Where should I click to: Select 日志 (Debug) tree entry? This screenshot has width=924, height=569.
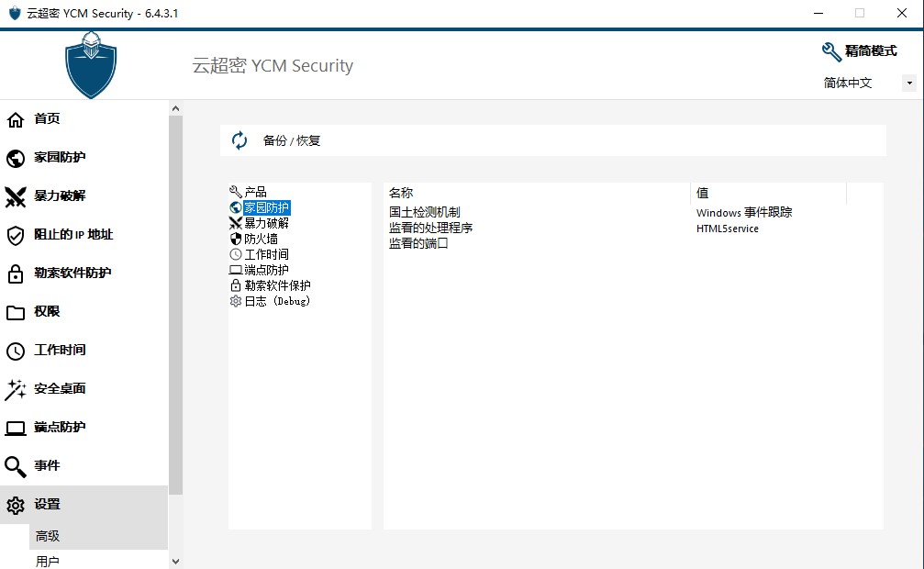[277, 301]
